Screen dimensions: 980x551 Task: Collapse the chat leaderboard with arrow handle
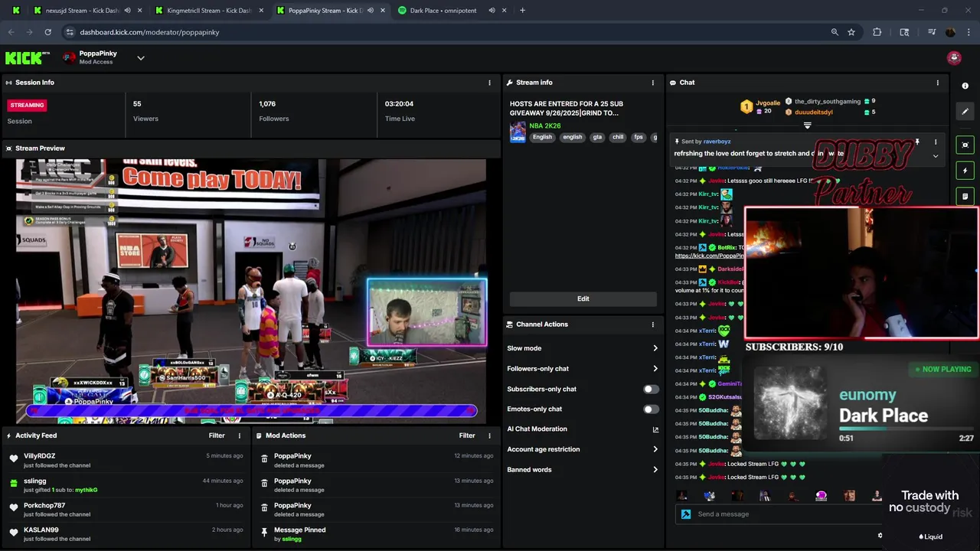coord(807,126)
